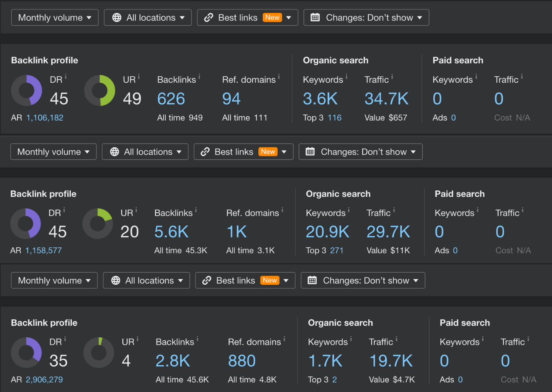The image size is (552, 392).
Task: Open the Ref. domains value 880
Action: [242, 361]
